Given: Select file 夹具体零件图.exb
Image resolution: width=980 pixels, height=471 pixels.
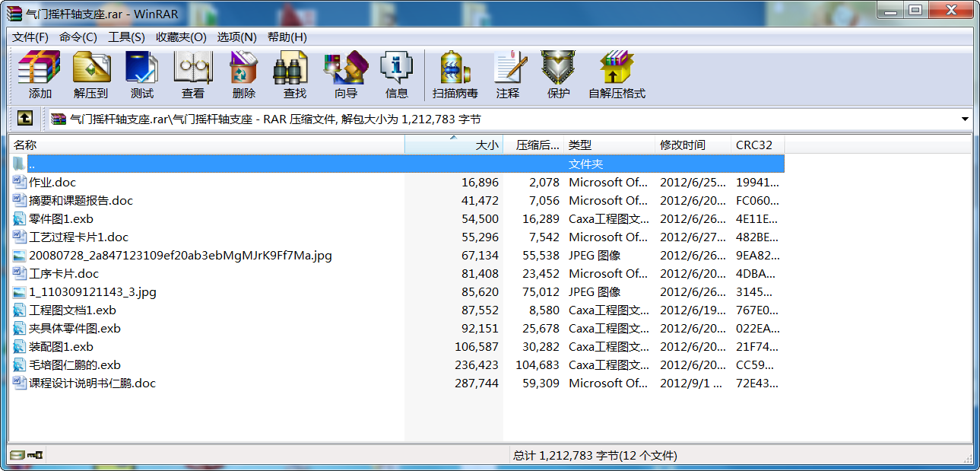Looking at the screenshot, I should [x=75, y=328].
